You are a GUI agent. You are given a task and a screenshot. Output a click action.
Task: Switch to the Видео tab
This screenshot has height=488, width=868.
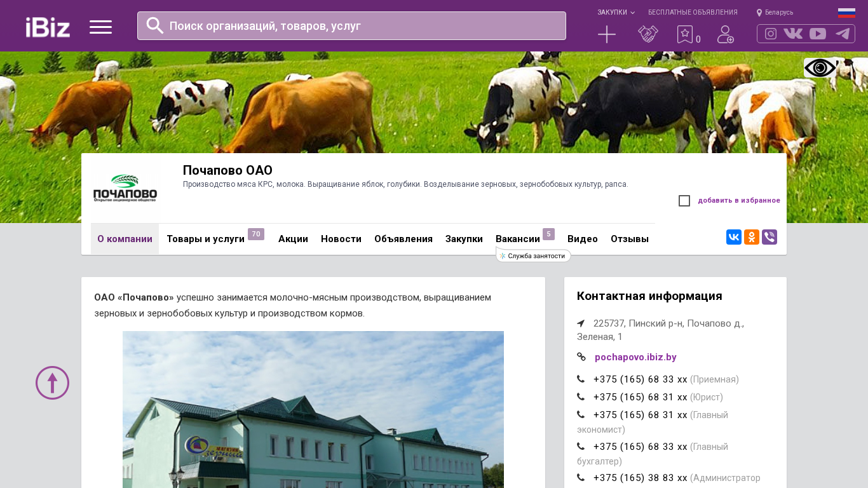coord(583,239)
